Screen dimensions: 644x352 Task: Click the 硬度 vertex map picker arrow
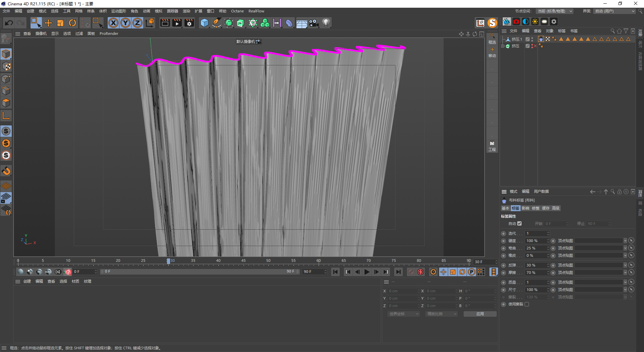[631, 241]
